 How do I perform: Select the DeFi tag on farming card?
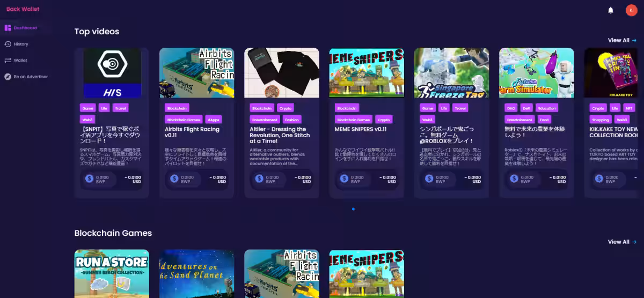(x=526, y=108)
